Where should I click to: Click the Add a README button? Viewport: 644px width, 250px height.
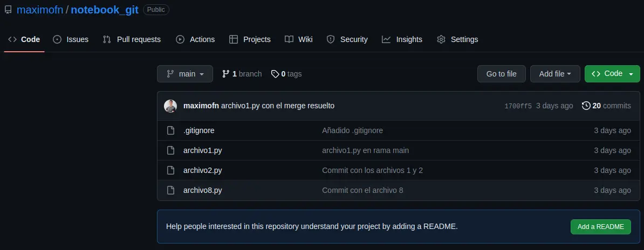pos(600,227)
